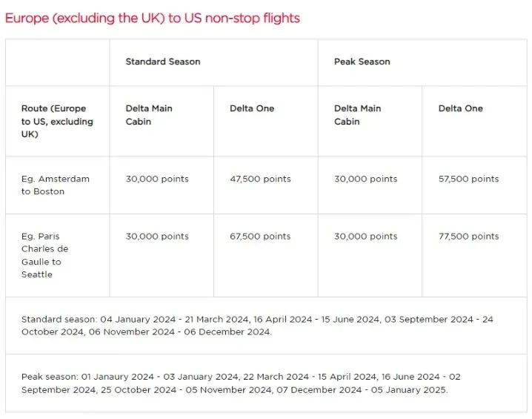Click the page heading about Europe to US flights
Image resolution: width=532 pixels, height=419 pixels.
tap(153, 18)
